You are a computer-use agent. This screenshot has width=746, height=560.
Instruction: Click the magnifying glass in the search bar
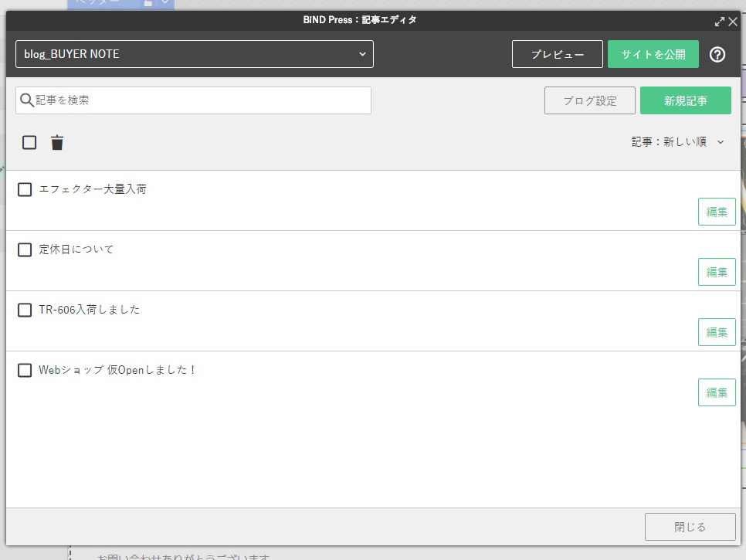point(25,100)
